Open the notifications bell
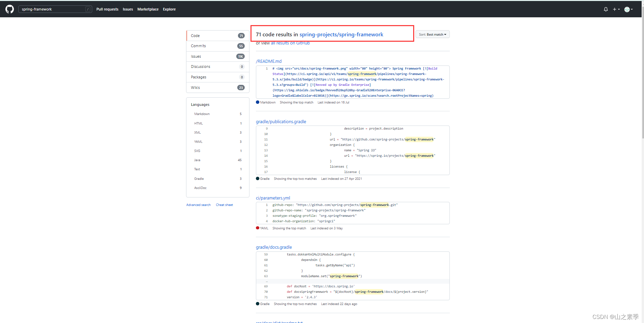Image resolution: width=644 pixels, height=323 pixels. coord(606,9)
